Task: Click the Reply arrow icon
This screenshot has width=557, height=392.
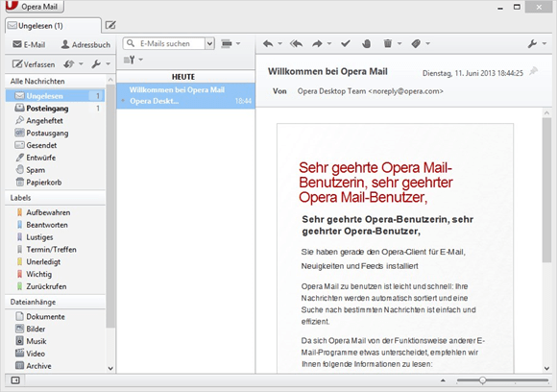Action: 268,43
